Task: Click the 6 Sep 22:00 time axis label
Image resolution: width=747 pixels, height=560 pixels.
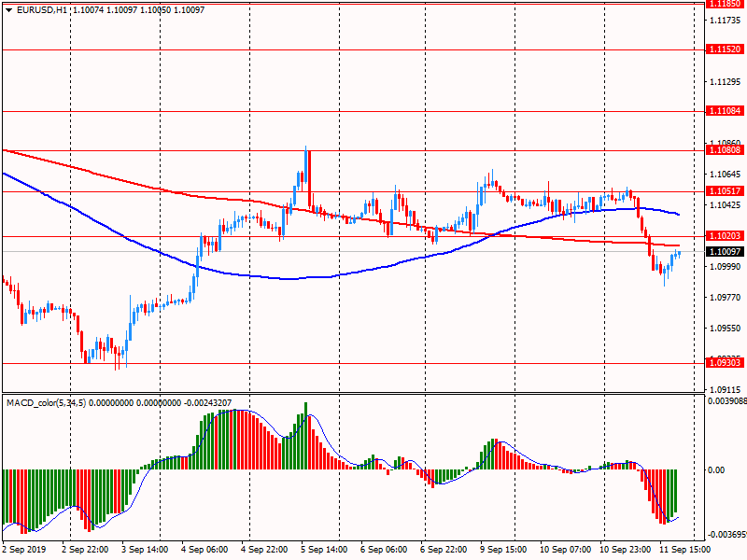Action: point(443,550)
